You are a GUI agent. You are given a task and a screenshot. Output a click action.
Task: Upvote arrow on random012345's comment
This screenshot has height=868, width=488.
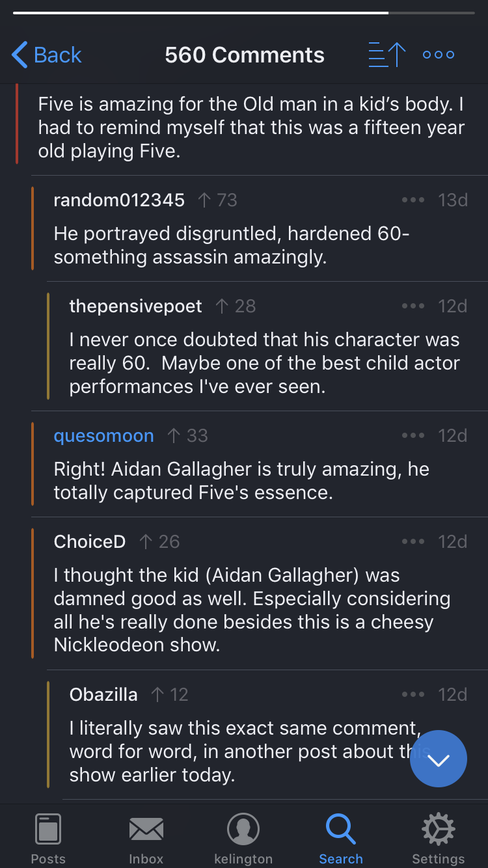204,200
